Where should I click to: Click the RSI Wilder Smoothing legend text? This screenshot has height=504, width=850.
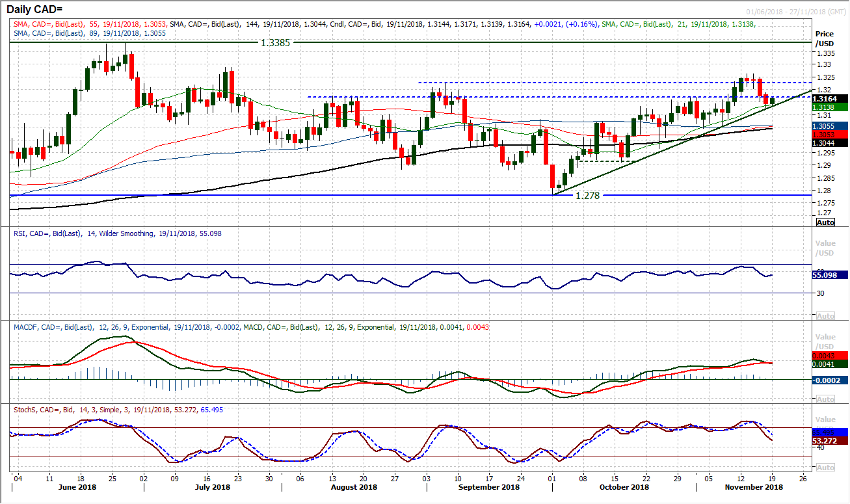pyautogui.click(x=116, y=233)
